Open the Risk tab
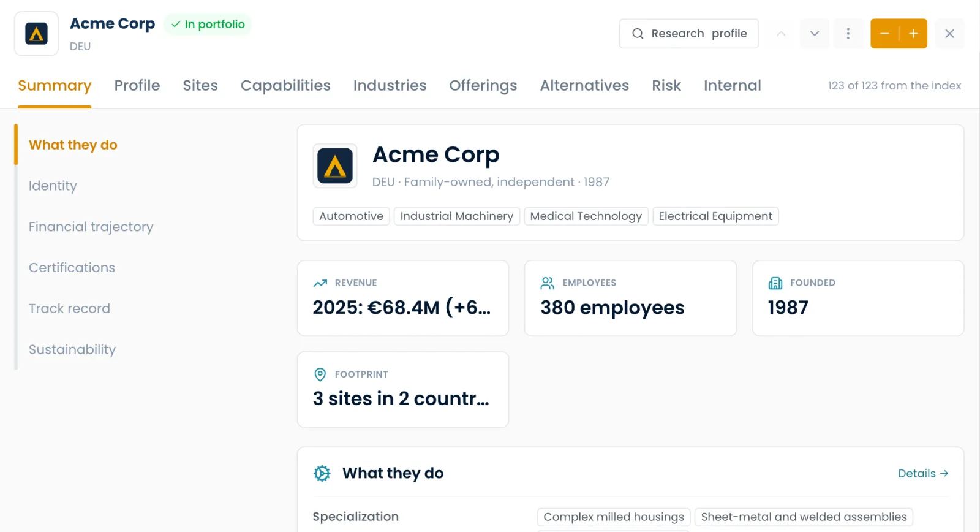Viewport: 980px width, 532px height. [666, 86]
